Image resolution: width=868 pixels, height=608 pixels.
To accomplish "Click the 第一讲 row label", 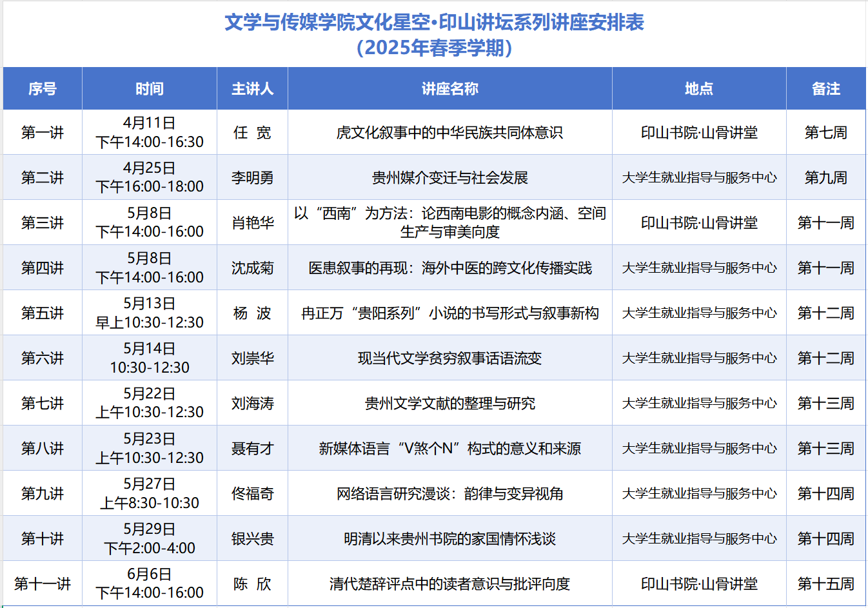I will click(43, 133).
